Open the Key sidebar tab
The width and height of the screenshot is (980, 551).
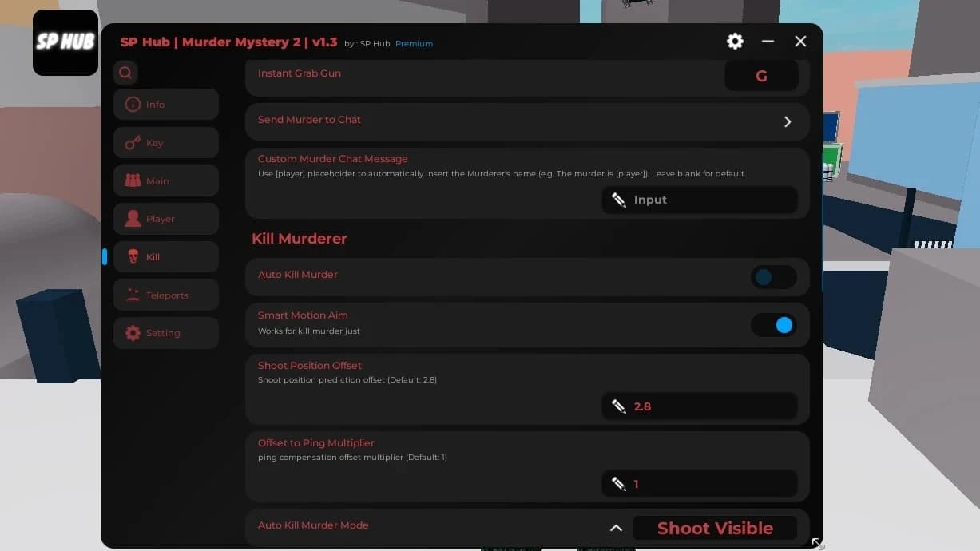coord(166,143)
